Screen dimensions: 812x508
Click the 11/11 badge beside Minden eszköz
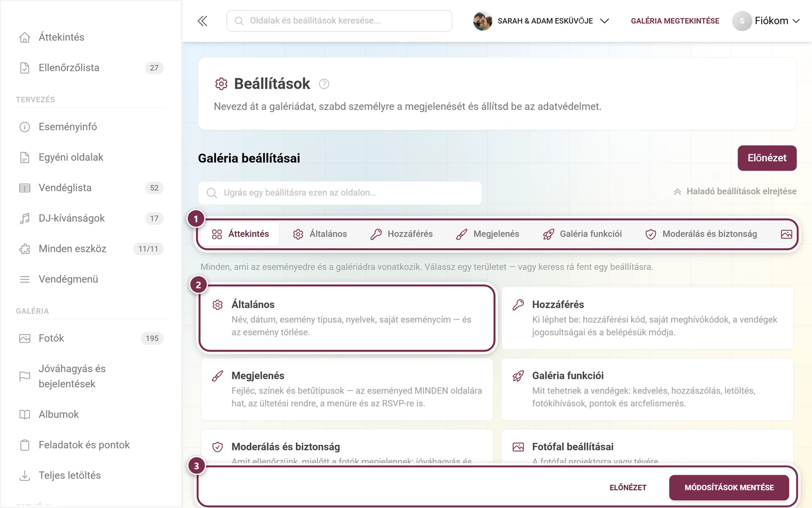coord(148,249)
